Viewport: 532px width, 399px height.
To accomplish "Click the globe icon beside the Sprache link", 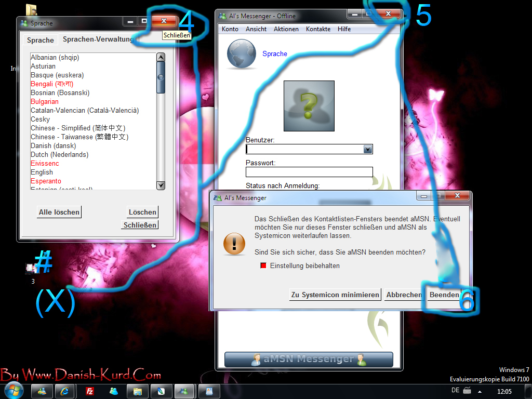I will tap(242, 54).
